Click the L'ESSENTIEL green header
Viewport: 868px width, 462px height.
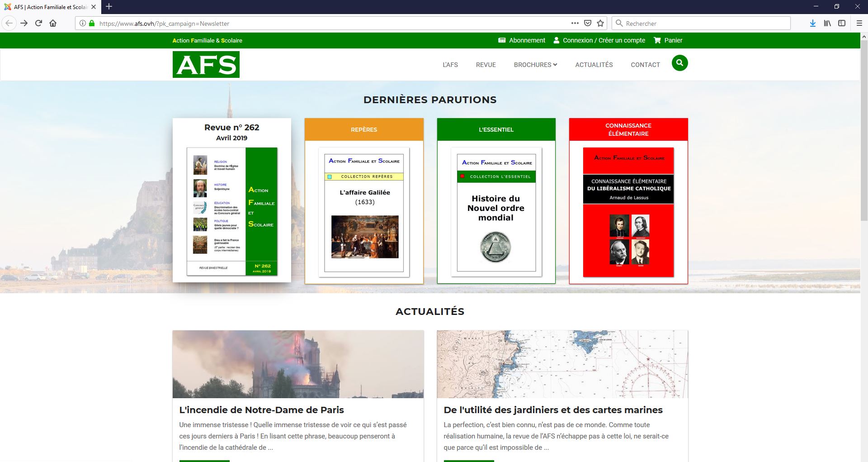496,129
